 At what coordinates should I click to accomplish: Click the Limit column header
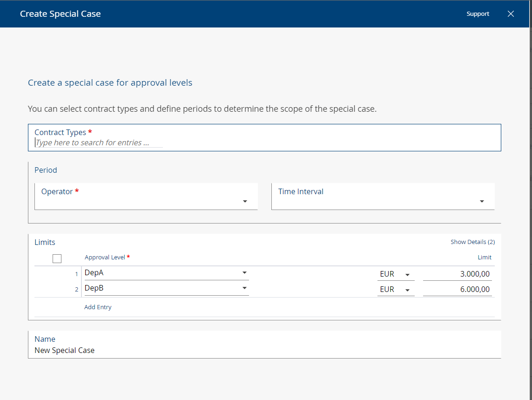coord(484,258)
